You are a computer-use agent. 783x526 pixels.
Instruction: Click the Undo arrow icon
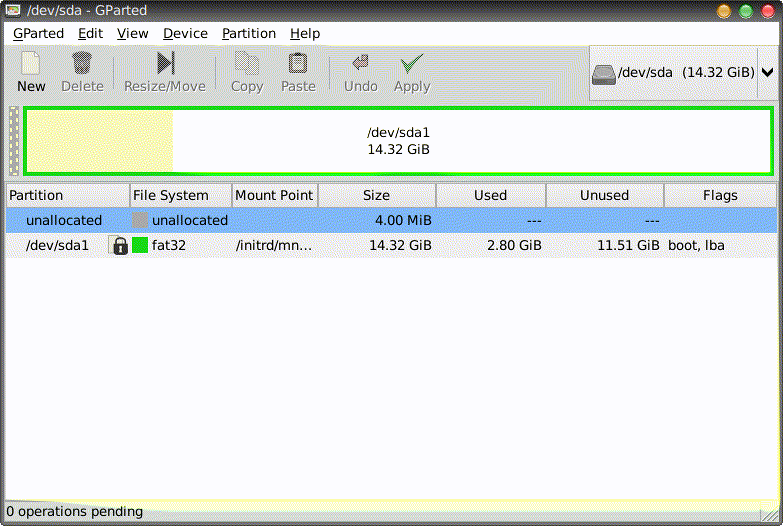click(x=360, y=64)
